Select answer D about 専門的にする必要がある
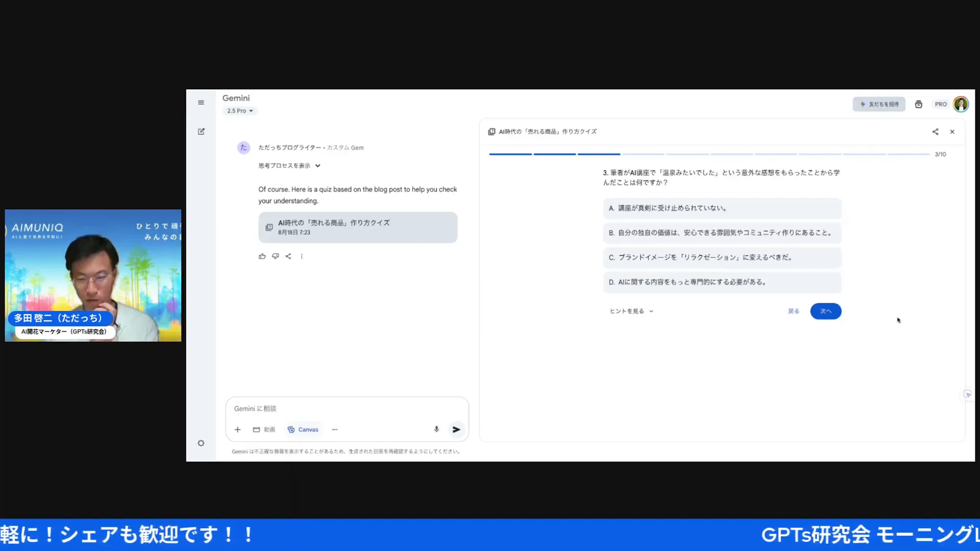Screen dimensions: 980x551 [722, 282]
